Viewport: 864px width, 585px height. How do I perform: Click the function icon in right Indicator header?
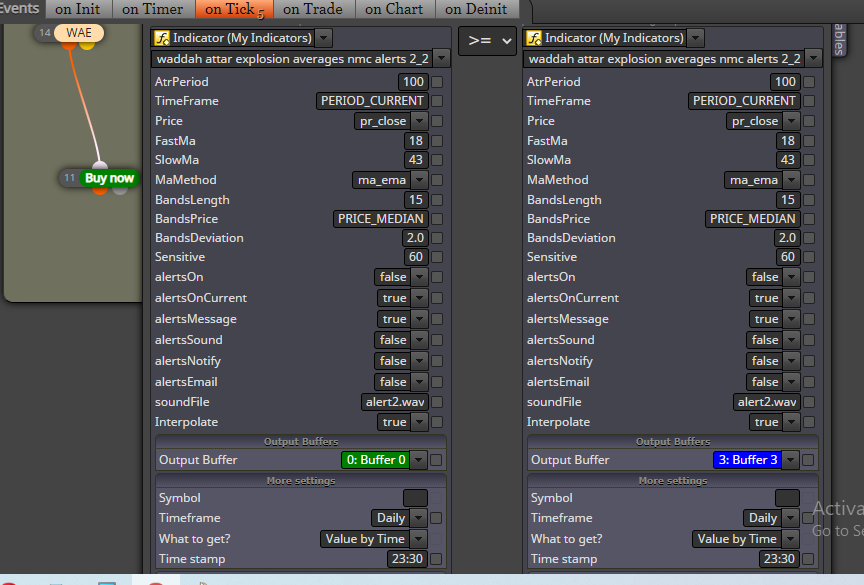(x=534, y=38)
